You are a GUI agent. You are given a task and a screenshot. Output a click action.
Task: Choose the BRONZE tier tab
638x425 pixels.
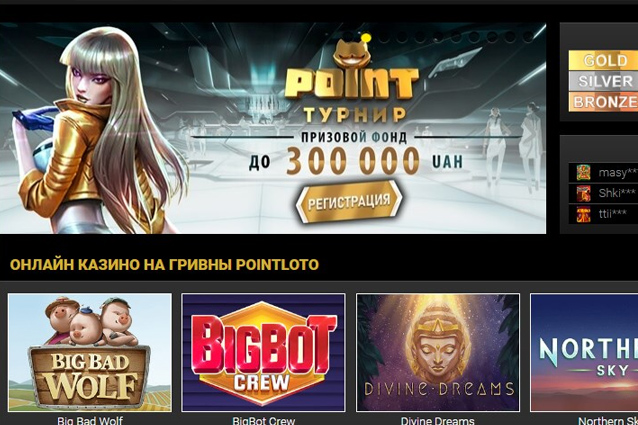click(603, 102)
